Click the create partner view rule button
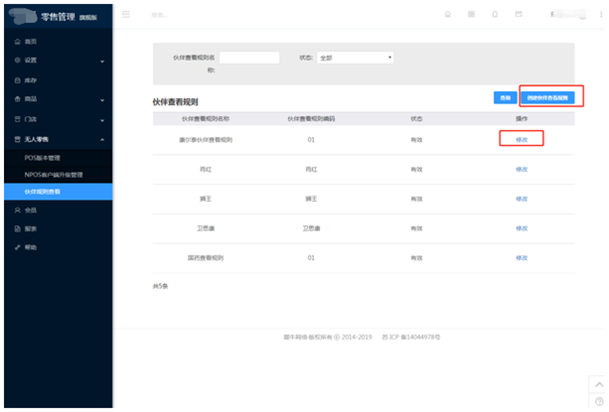This screenshot has width=609, height=412. [x=547, y=98]
